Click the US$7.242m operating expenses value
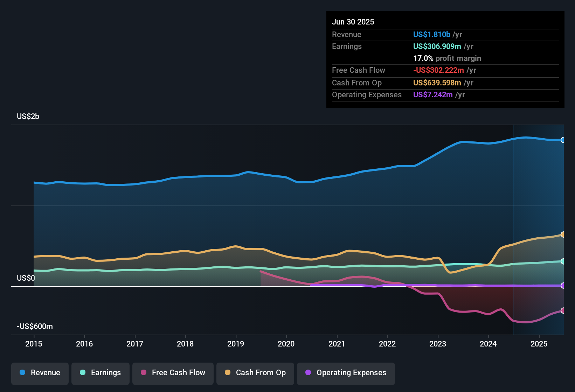 coord(433,95)
